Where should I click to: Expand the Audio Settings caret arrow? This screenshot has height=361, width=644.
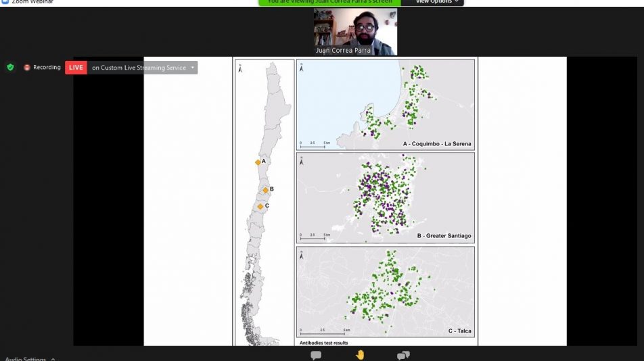pos(53,358)
